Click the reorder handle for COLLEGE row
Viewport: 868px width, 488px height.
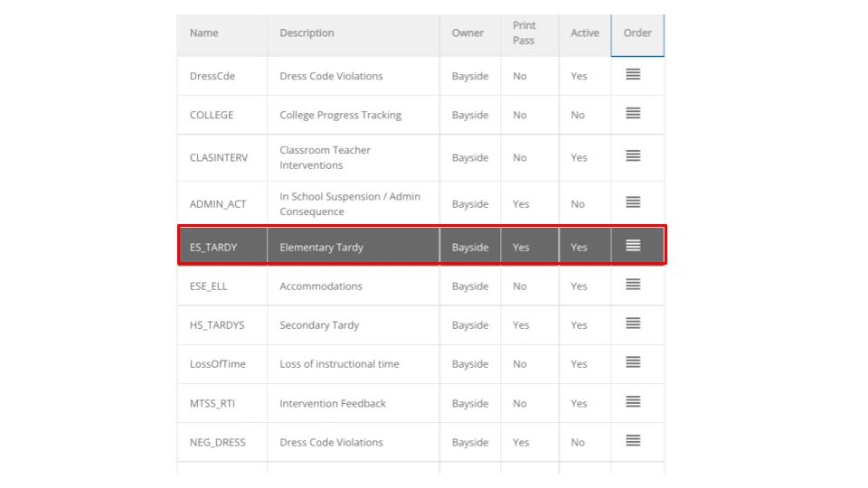point(633,114)
